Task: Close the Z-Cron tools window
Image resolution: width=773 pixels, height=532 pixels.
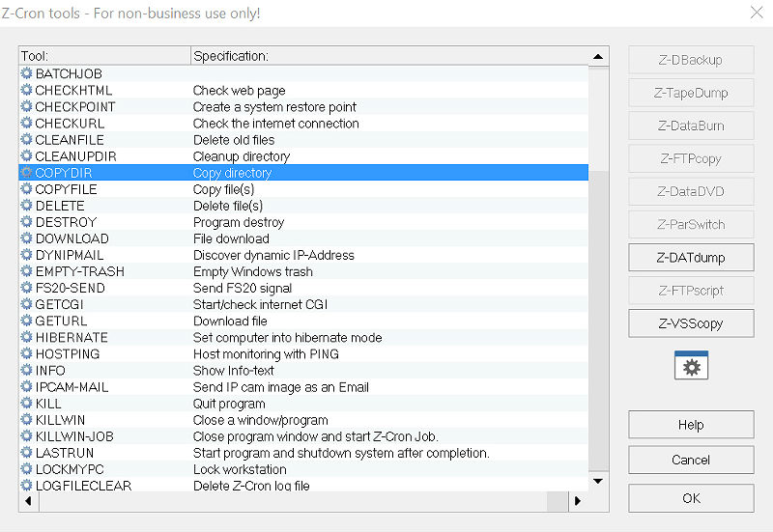Action: tap(757, 13)
